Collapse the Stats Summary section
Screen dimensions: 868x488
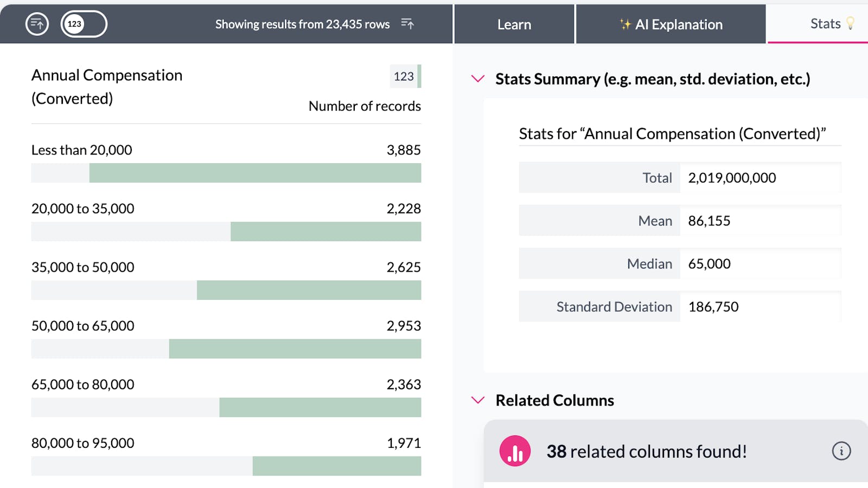tap(478, 79)
